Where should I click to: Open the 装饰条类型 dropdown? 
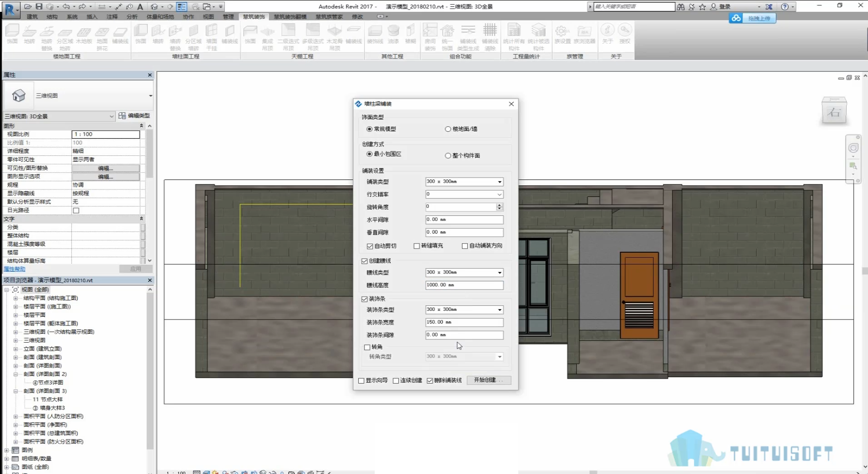(x=464, y=310)
